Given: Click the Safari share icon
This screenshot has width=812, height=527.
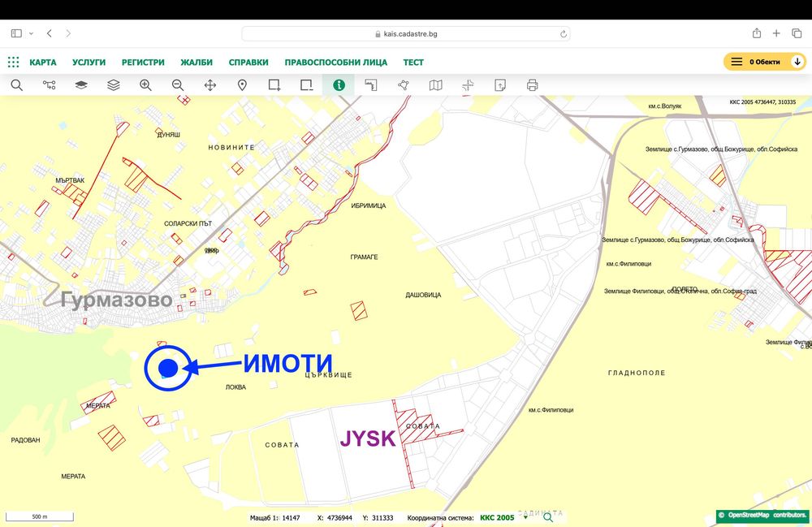Looking at the screenshot, I should coord(757,33).
